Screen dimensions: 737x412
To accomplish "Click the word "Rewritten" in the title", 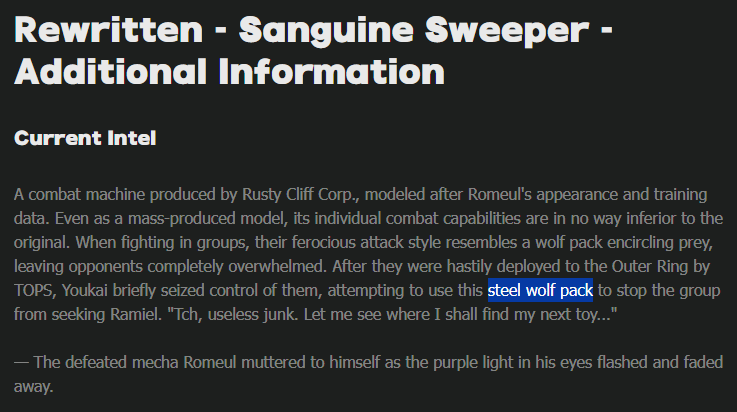I will (109, 30).
